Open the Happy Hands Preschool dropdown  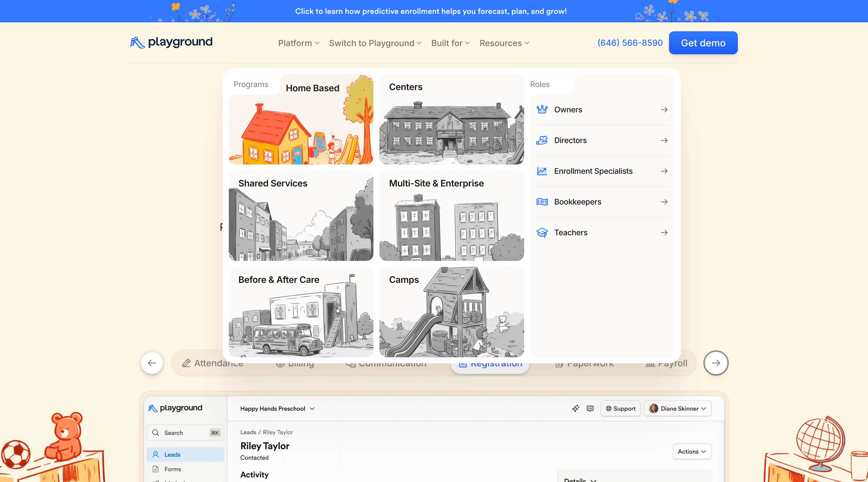tap(277, 408)
